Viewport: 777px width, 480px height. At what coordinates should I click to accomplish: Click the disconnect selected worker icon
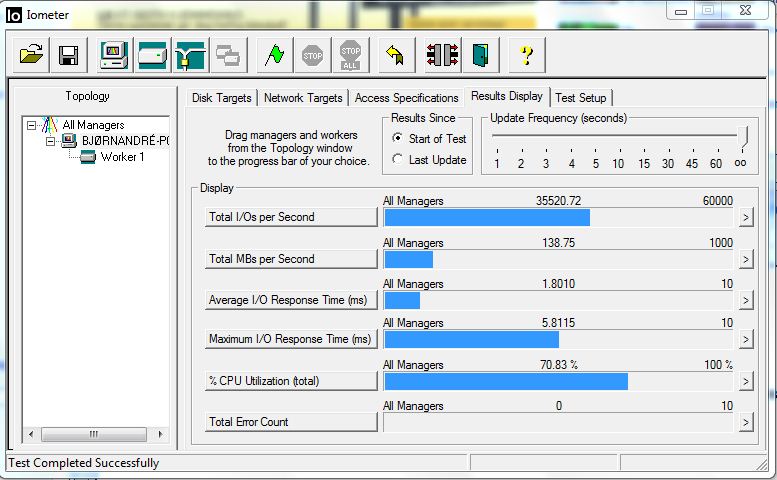coord(443,54)
